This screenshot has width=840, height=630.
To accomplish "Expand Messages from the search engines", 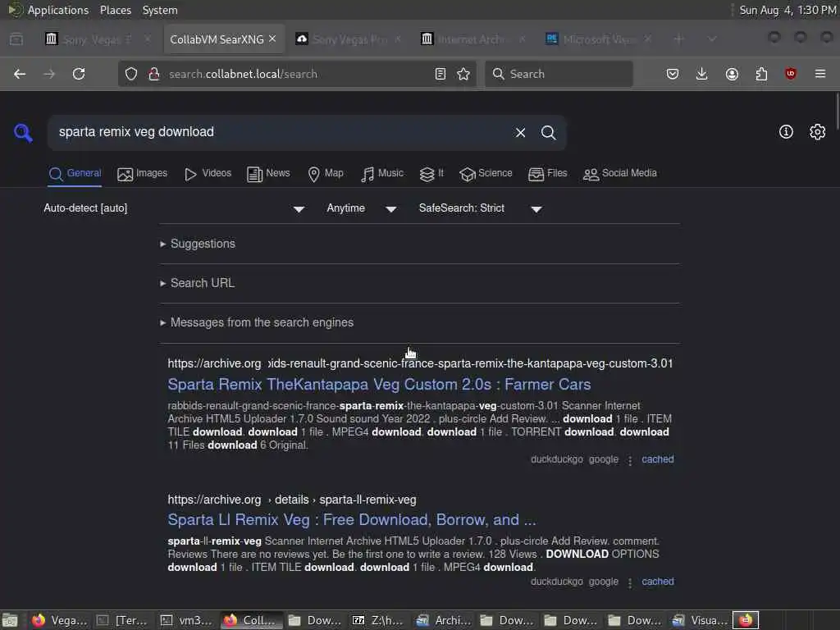I will 257,322.
